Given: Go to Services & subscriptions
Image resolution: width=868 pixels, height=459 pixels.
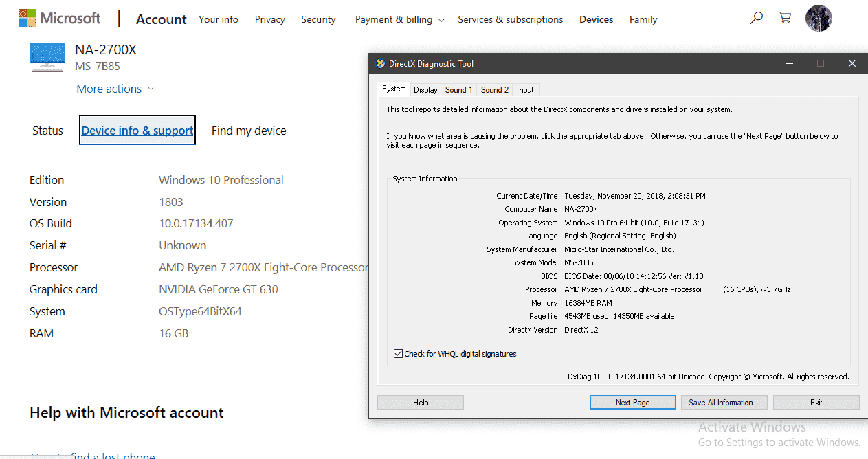Looking at the screenshot, I should tap(511, 19).
